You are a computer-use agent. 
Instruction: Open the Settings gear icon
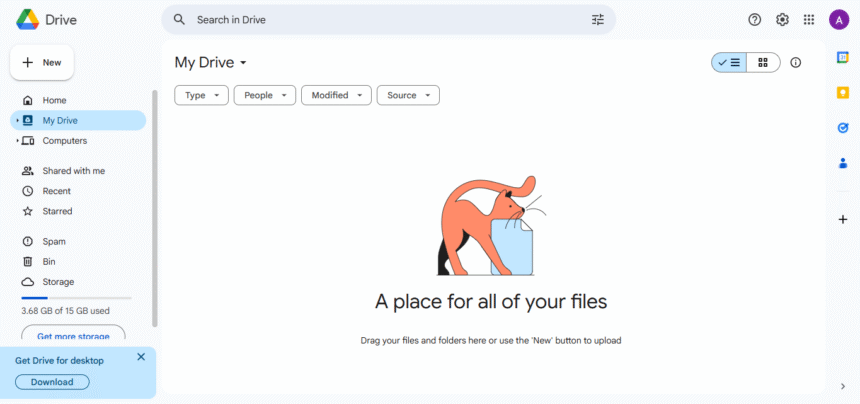[x=782, y=20]
